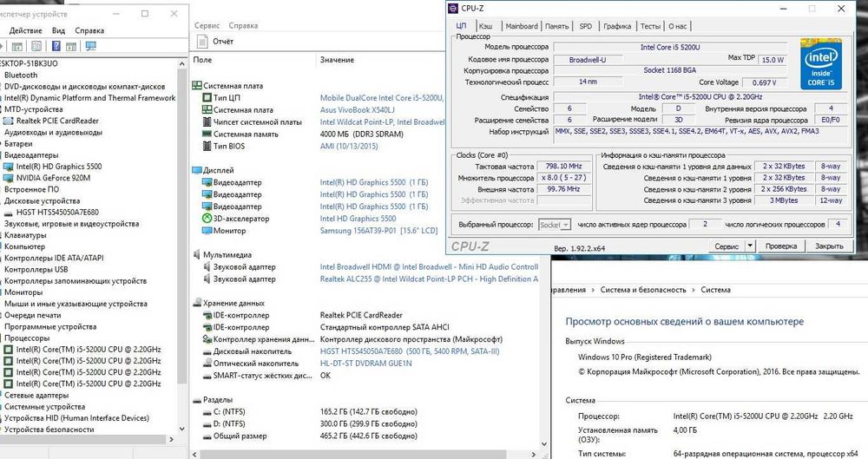Switch to Тесты tab in CPU-Z
This screenshot has height=459, width=868.
pyautogui.click(x=650, y=26)
